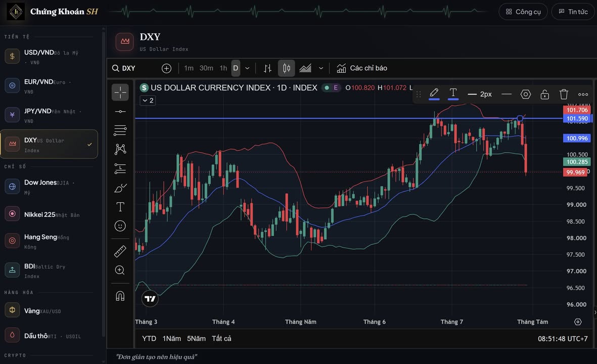
Task: Select the 30m timeframe
Action: point(206,68)
